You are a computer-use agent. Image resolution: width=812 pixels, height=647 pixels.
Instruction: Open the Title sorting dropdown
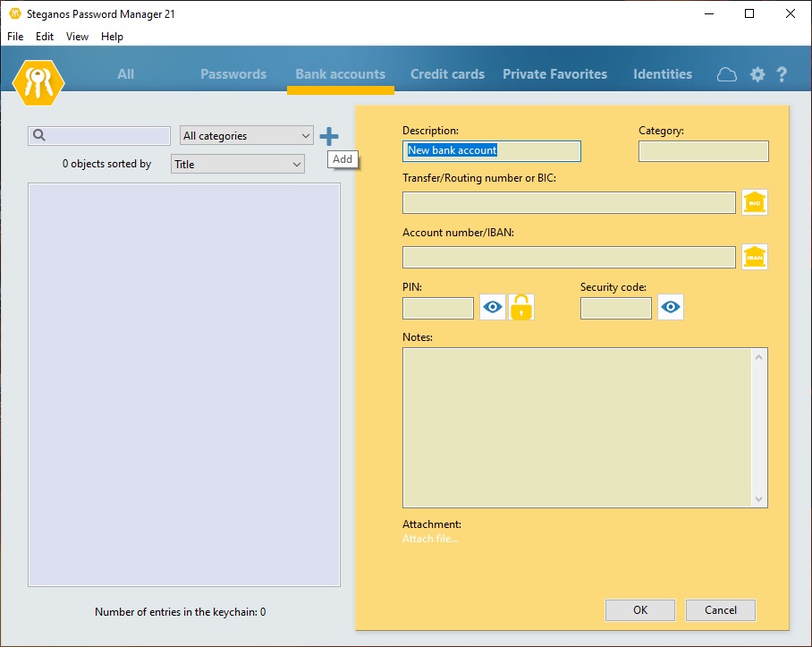(237, 164)
